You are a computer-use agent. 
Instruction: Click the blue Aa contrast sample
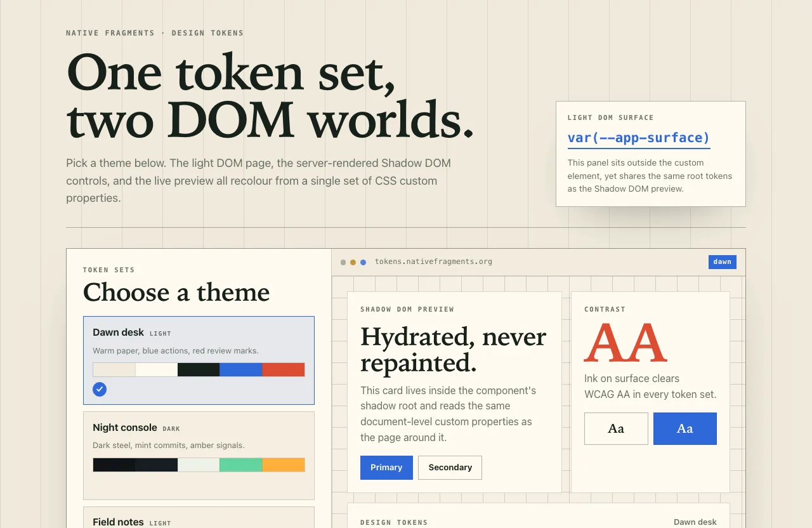[685, 428]
